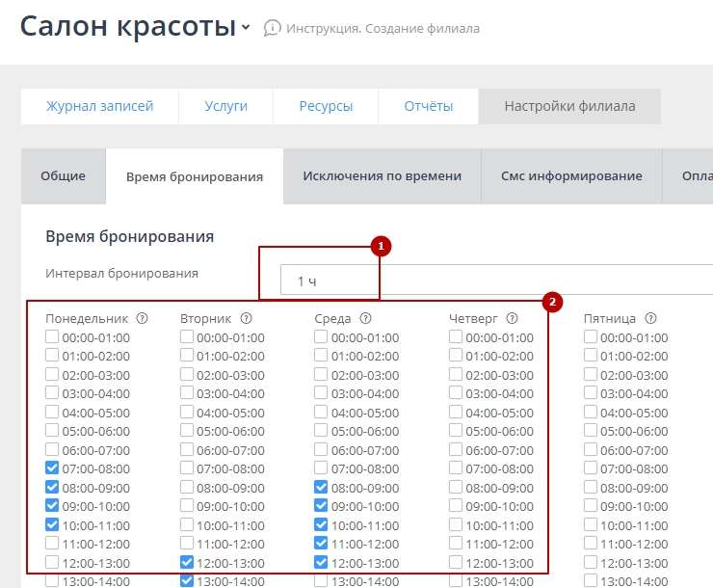Uncheck Monday 07:00-08:00 time slot
713x588 pixels.
pos(52,468)
